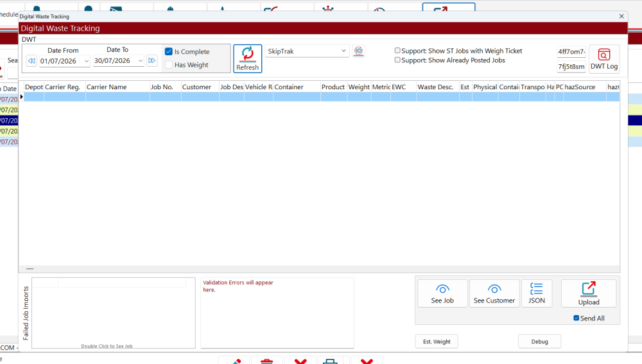The image size is (642, 364).
Task: Enable Show ST Jobs with Weigh Ticket
Action: [x=397, y=50]
